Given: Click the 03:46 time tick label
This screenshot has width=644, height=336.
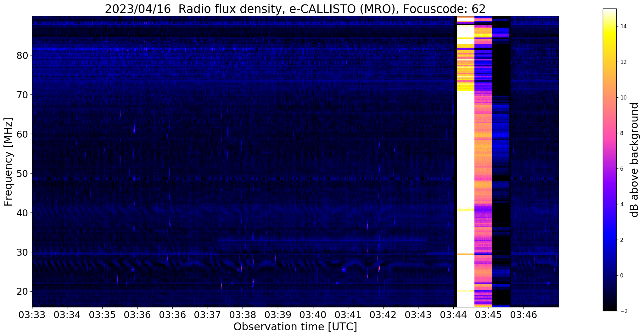Looking at the screenshot, I should [524, 315].
